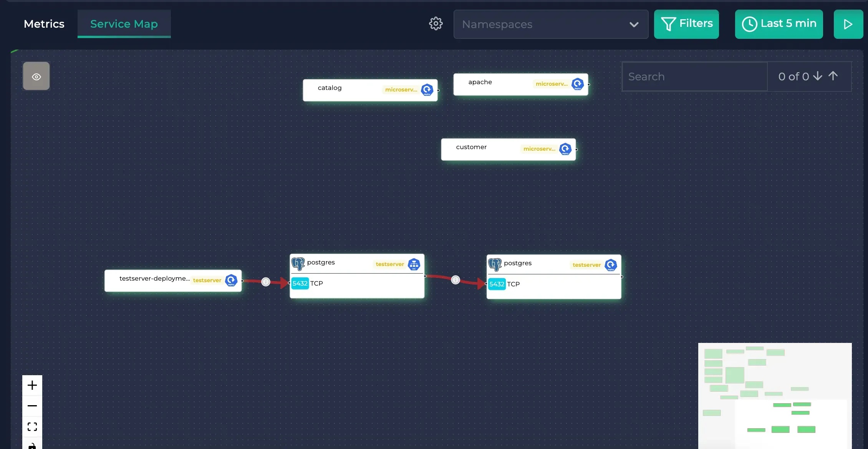Click the clock icon in the time range control
This screenshot has width=868, height=449.
(750, 24)
